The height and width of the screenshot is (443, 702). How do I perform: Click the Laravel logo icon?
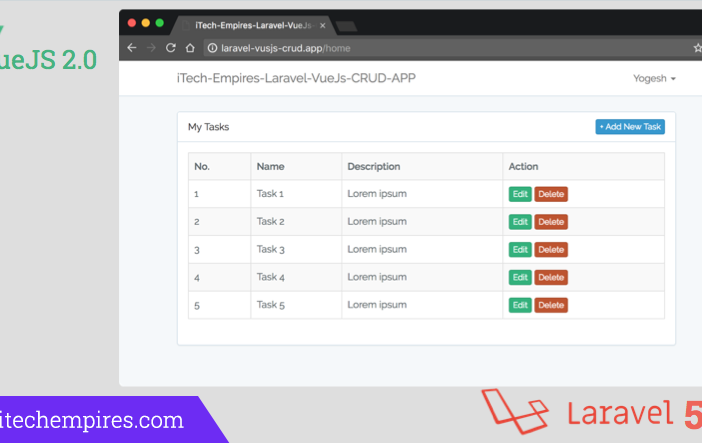(515, 411)
